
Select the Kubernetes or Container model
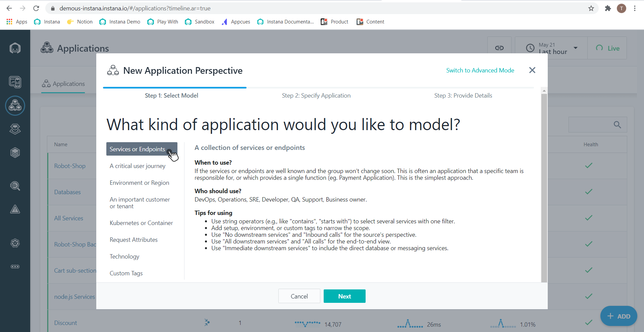[141, 223]
